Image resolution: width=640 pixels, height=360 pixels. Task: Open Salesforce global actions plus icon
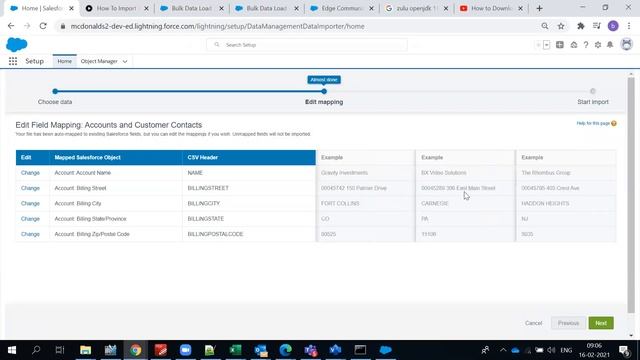[560, 45]
